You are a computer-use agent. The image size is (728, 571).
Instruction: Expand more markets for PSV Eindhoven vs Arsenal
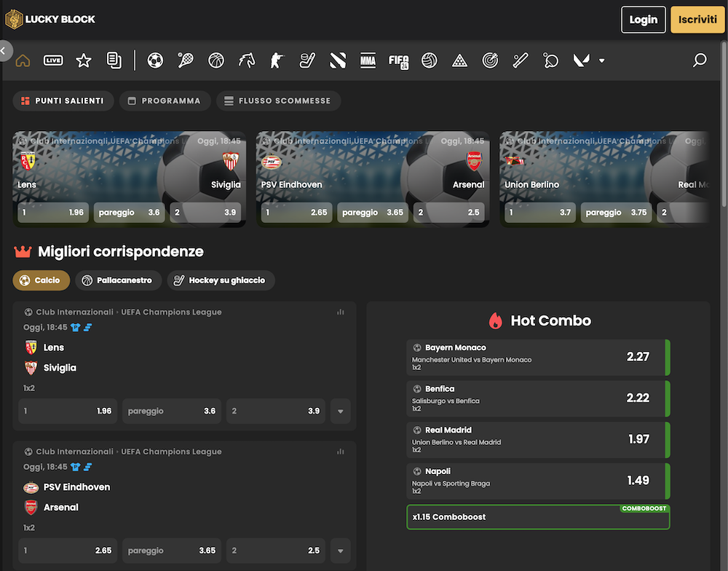[x=340, y=551]
